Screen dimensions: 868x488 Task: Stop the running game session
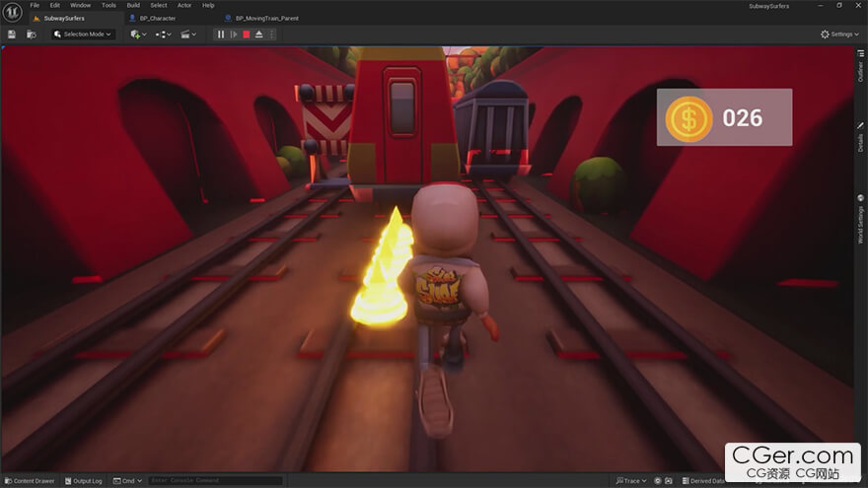pos(247,35)
